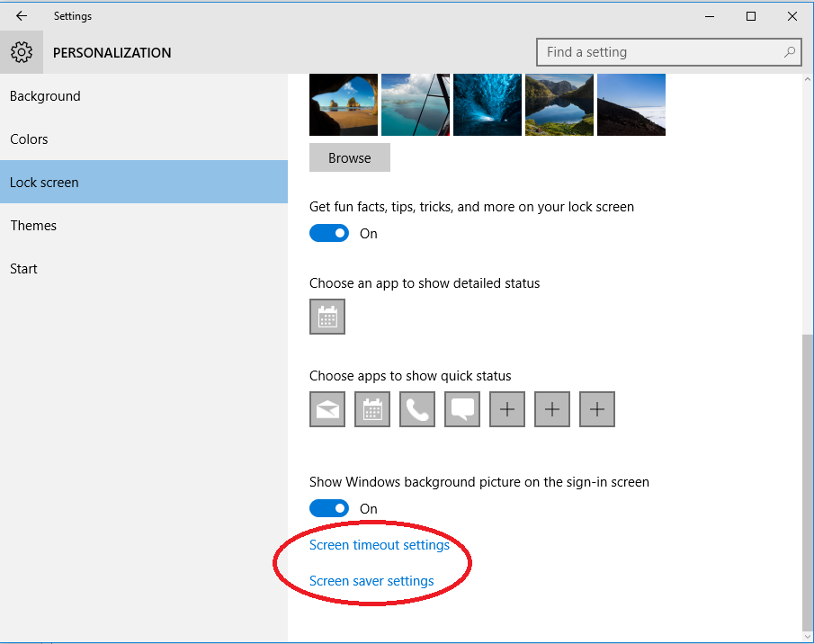Click the Find a setting search box
Viewport: 814px width, 644px height.
pos(669,52)
